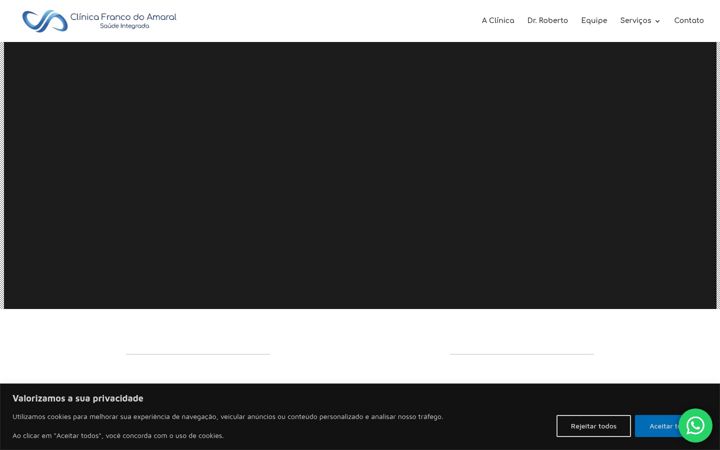Expand the Serviços dropdown menu

coord(640,21)
